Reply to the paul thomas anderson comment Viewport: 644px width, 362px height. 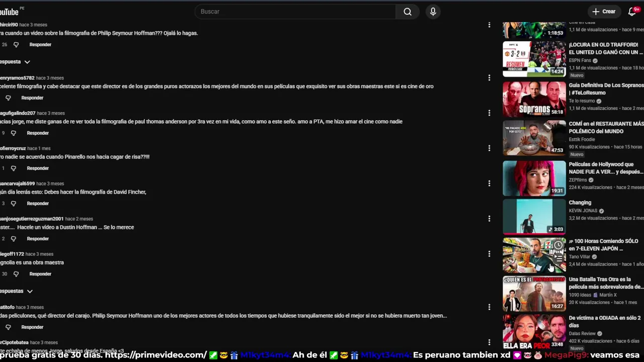point(38,133)
